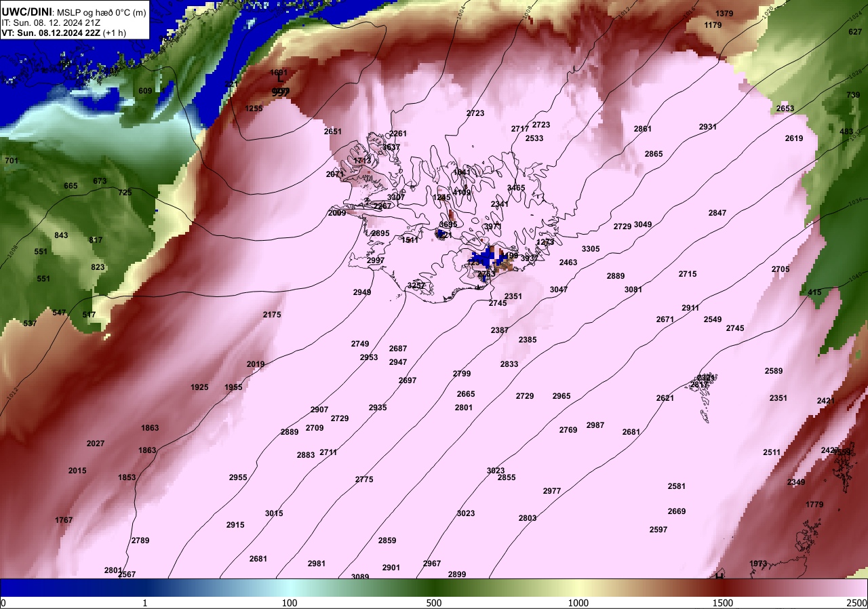
Task: Click the map value 3047
Action: [559, 290]
